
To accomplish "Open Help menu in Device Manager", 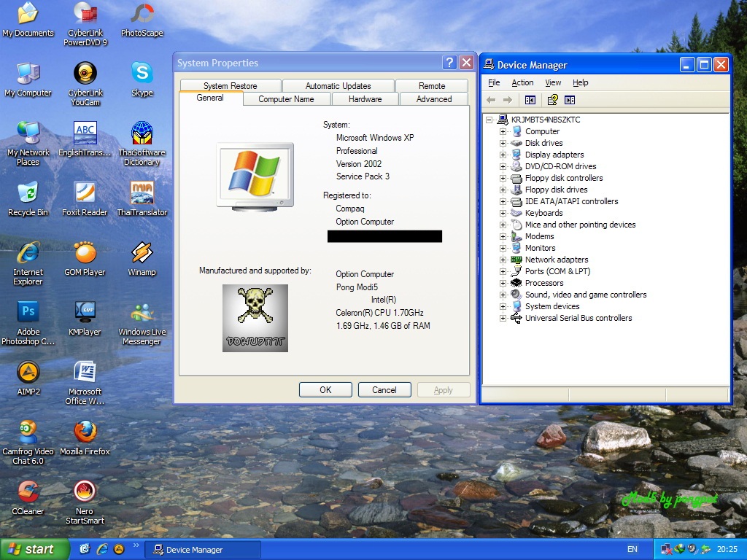I will pyautogui.click(x=580, y=83).
